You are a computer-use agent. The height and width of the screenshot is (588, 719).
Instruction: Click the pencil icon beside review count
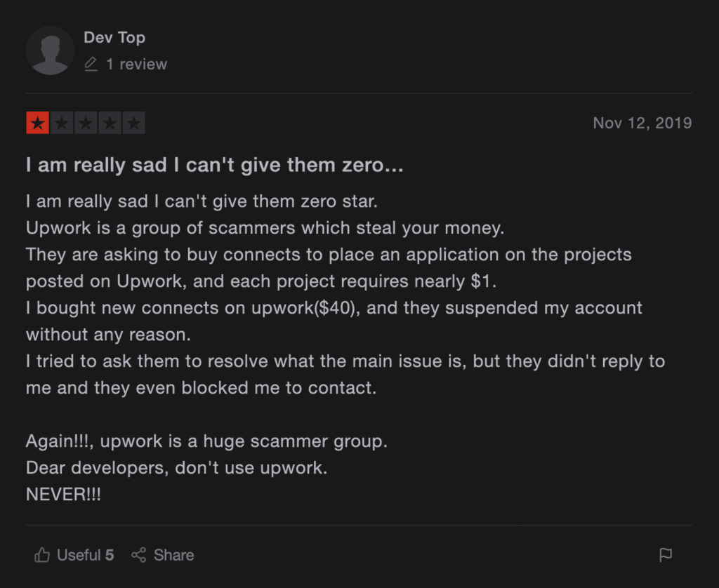coord(91,65)
